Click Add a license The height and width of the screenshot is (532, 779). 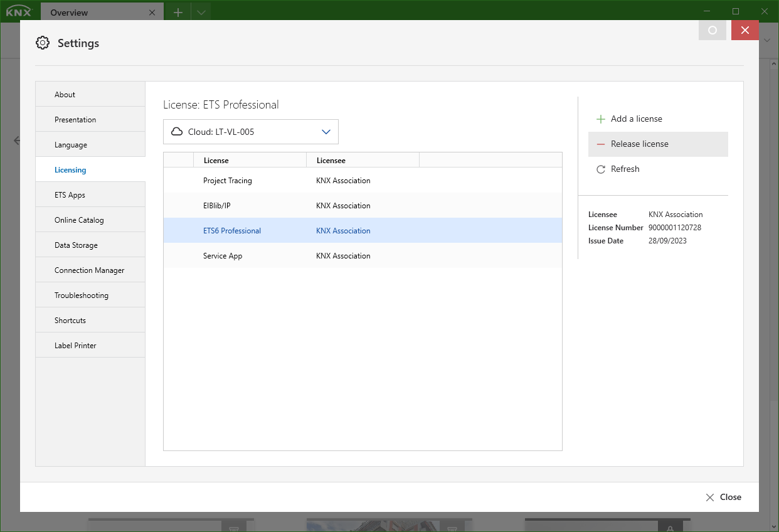tap(658, 119)
